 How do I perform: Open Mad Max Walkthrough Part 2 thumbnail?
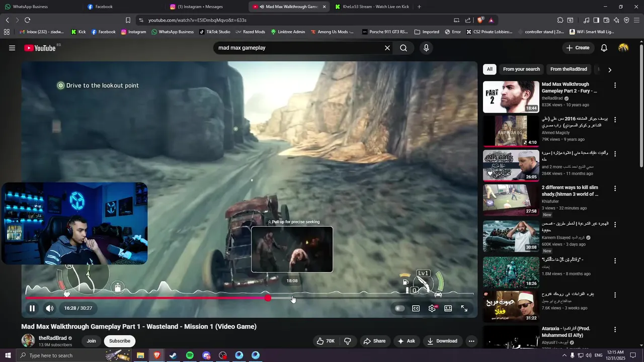pos(511,97)
